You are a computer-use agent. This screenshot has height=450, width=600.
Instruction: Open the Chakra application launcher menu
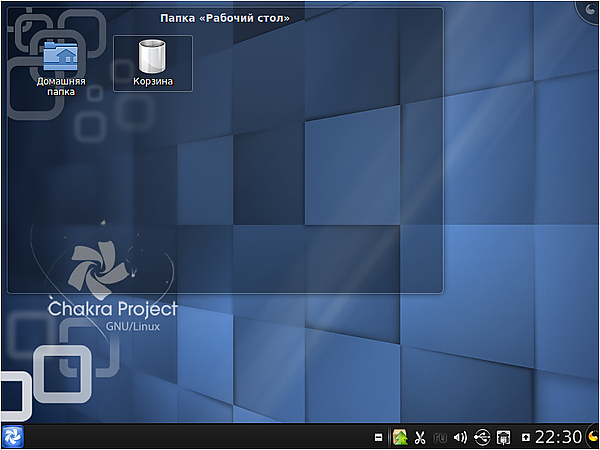(14, 437)
